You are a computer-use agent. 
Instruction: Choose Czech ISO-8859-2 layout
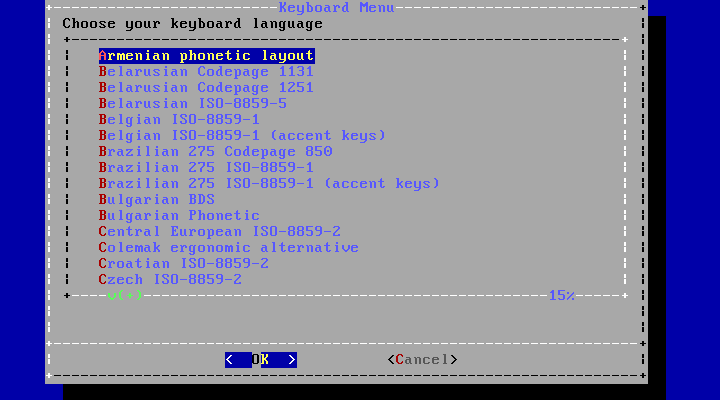170,280
